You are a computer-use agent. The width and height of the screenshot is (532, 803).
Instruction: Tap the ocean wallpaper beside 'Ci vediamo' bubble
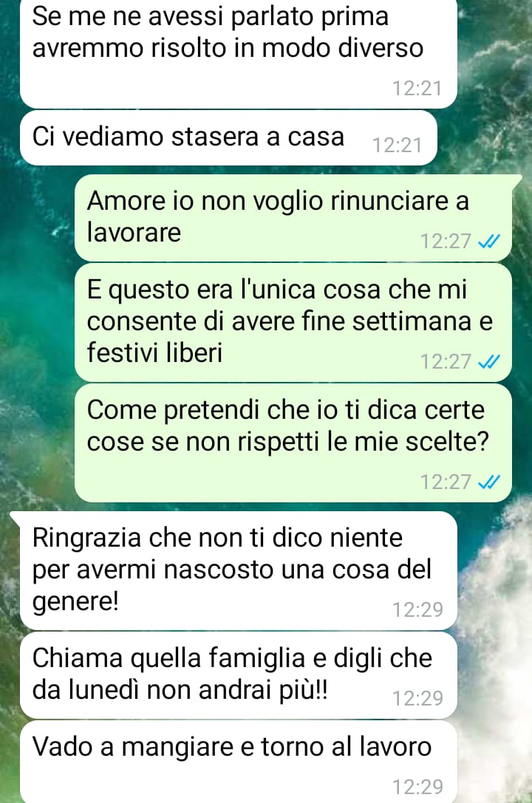click(484, 138)
